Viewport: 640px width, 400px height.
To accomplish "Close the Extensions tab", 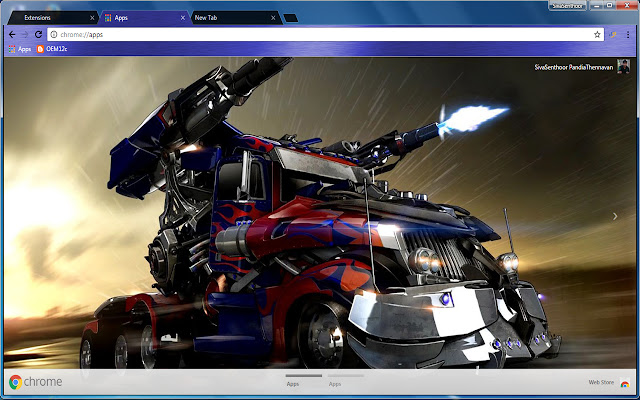I will tap(92, 18).
